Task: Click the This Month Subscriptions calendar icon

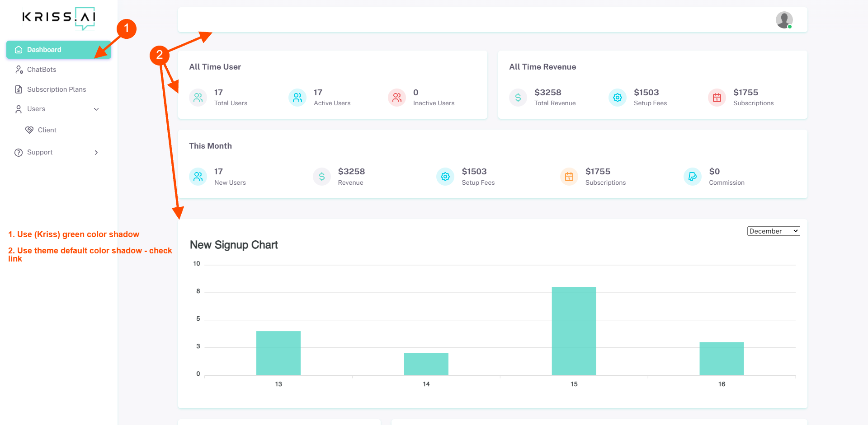Action: 569,177
